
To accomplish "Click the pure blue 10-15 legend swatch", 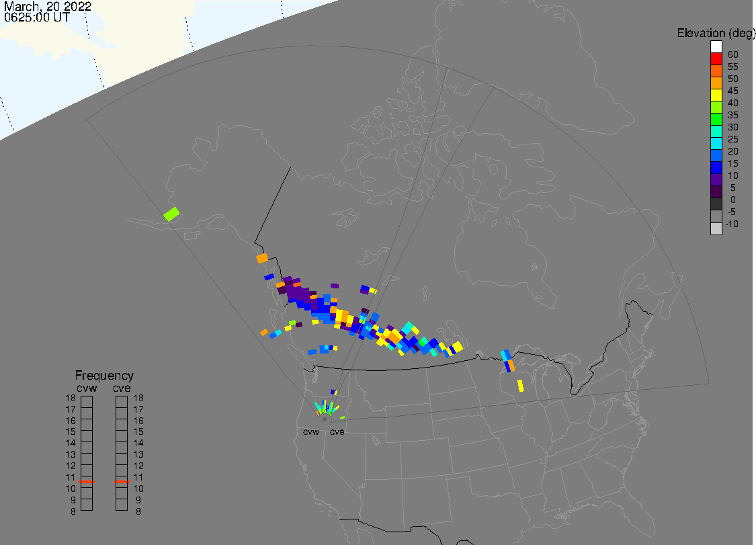I will pos(716,168).
